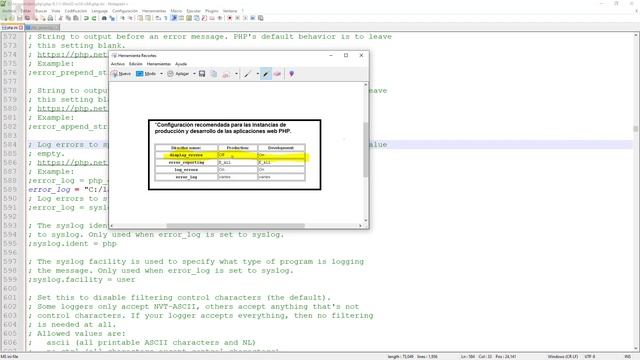Click the Zoom Out icon in Notepad++ toolbar
This screenshot has width=640, height=360.
(130, 18)
